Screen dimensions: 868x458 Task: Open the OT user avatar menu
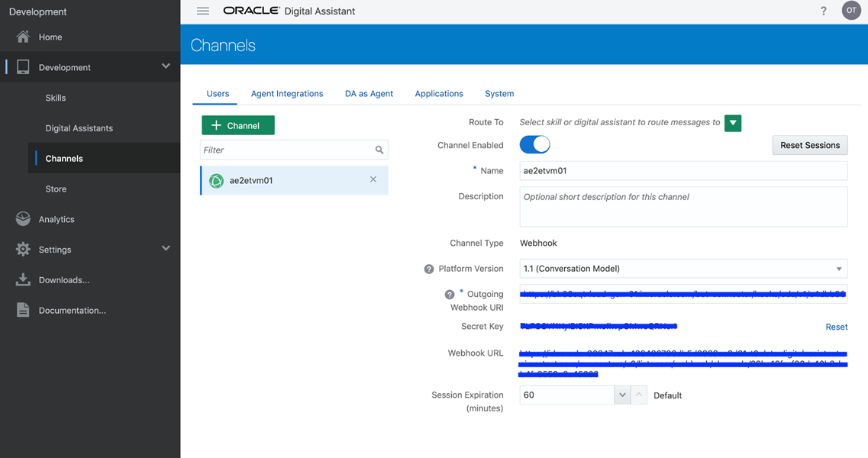(x=850, y=11)
